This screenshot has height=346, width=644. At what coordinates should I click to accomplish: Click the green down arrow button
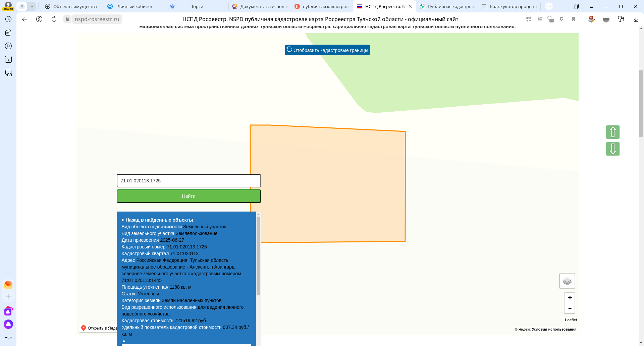[x=612, y=149]
